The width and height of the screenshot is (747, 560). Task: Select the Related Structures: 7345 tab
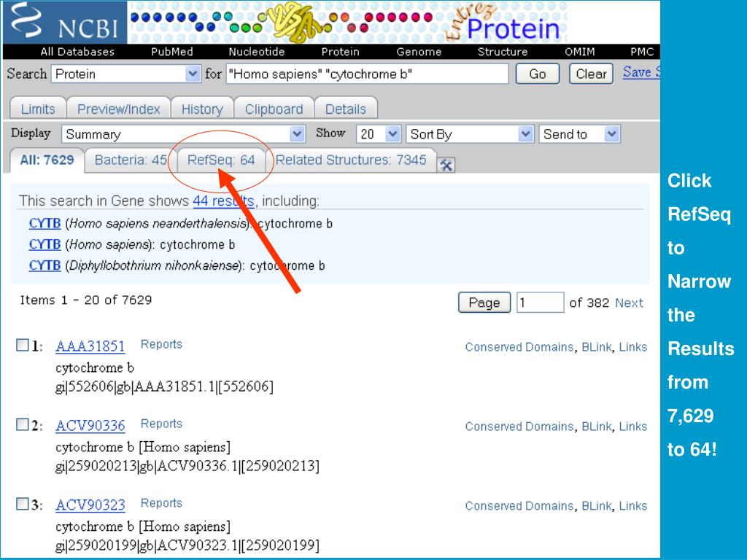pos(351,160)
